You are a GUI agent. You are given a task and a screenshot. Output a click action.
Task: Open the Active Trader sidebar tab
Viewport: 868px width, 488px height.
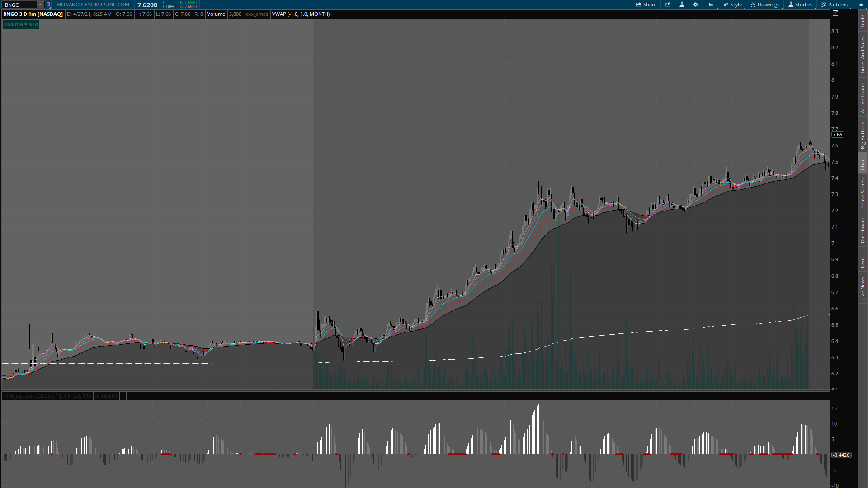coord(863,98)
